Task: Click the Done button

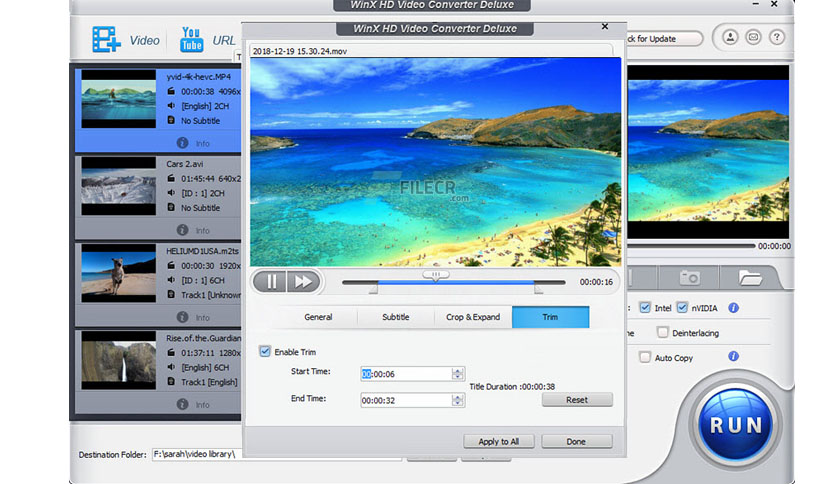Action: click(x=576, y=441)
